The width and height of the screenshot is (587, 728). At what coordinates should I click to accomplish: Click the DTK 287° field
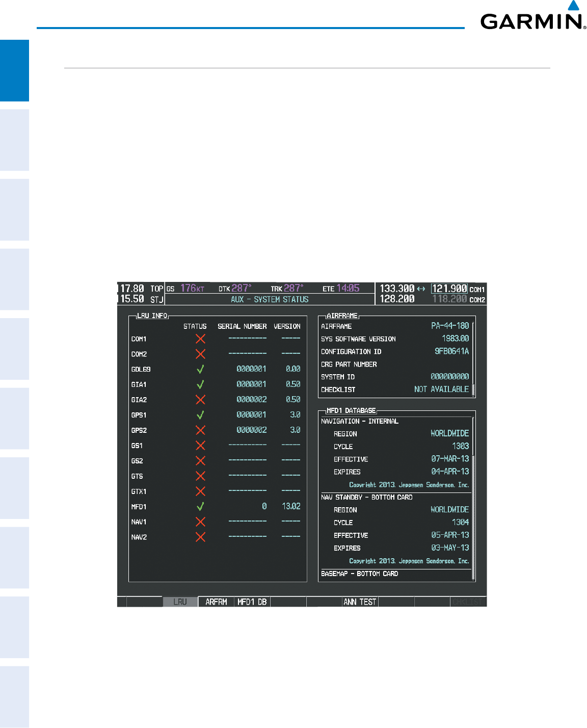click(x=235, y=289)
